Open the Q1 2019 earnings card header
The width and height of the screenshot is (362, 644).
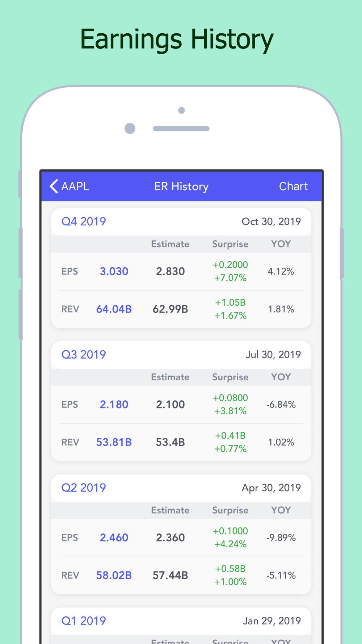pyautogui.click(x=181, y=621)
